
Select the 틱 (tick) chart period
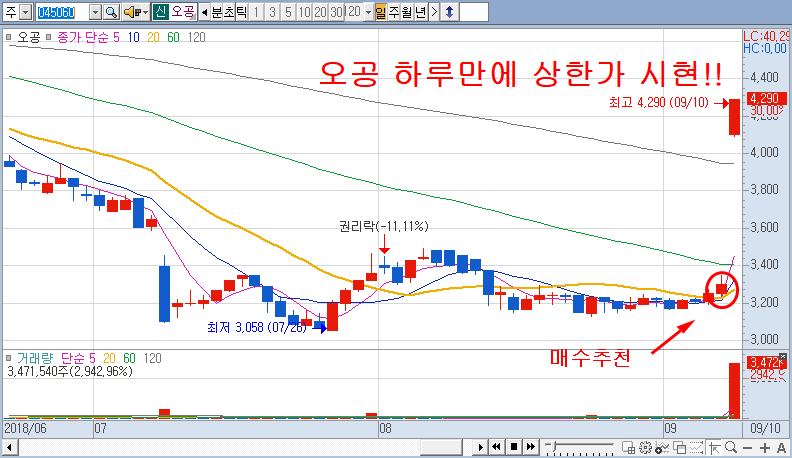241,12
